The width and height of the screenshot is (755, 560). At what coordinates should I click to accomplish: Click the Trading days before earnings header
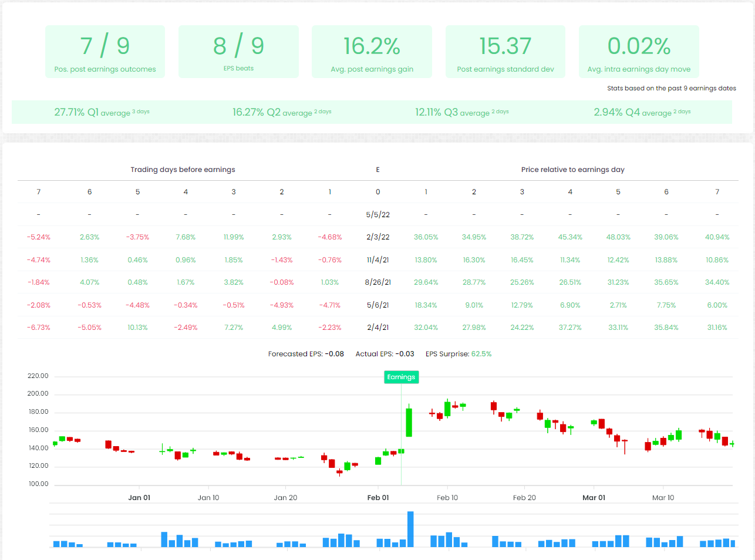(x=183, y=170)
